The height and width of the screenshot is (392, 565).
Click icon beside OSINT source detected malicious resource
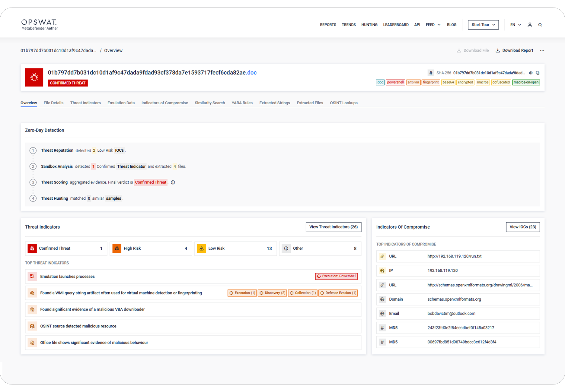click(x=32, y=326)
